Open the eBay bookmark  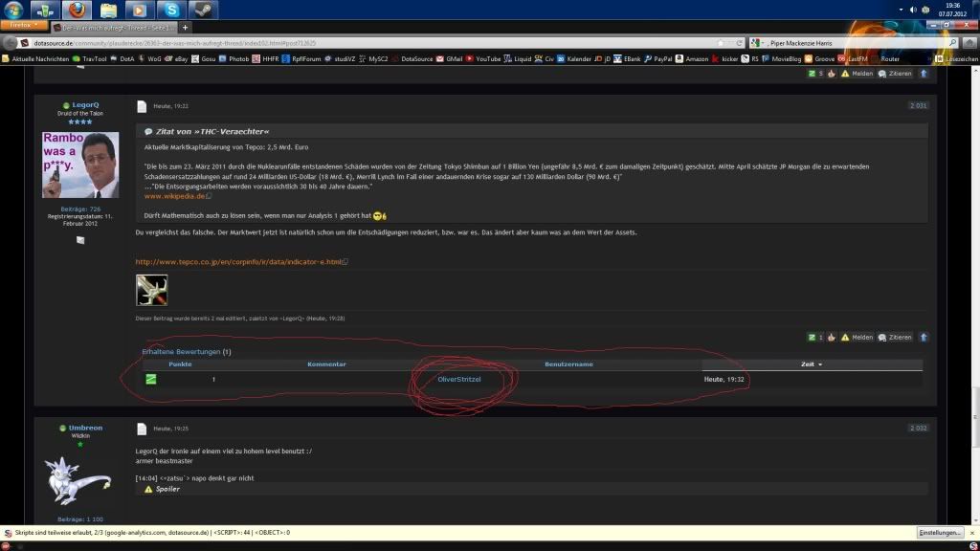coord(176,58)
